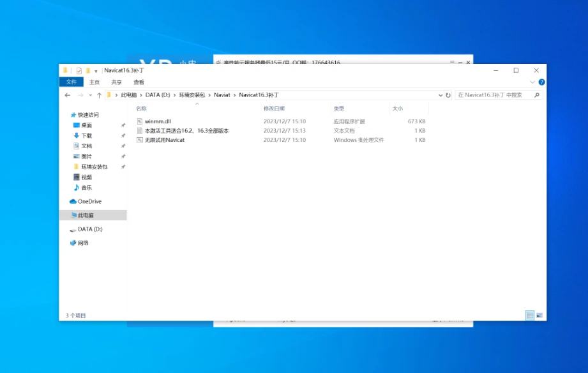Go up one folder level

[x=99, y=95]
